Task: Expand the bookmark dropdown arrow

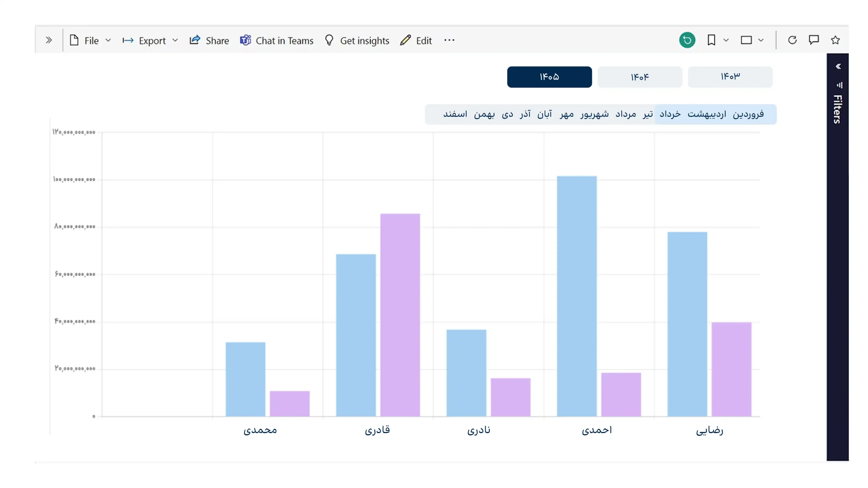Action: coord(726,40)
